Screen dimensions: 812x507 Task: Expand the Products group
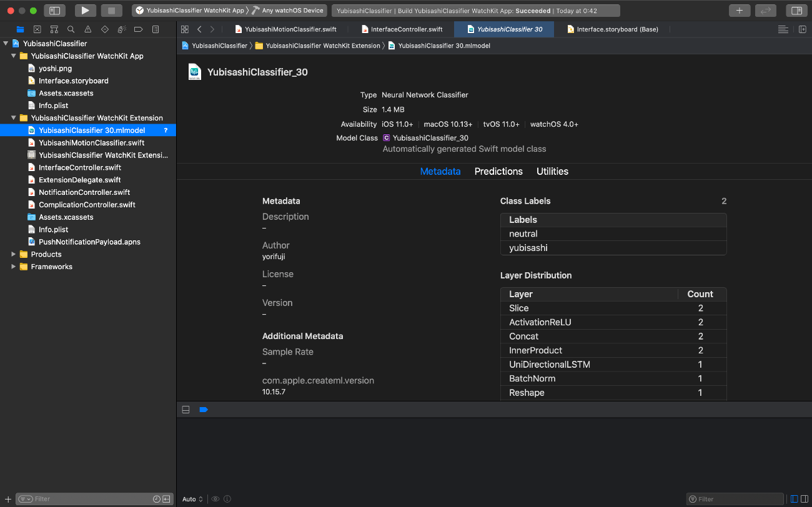pos(14,254)
